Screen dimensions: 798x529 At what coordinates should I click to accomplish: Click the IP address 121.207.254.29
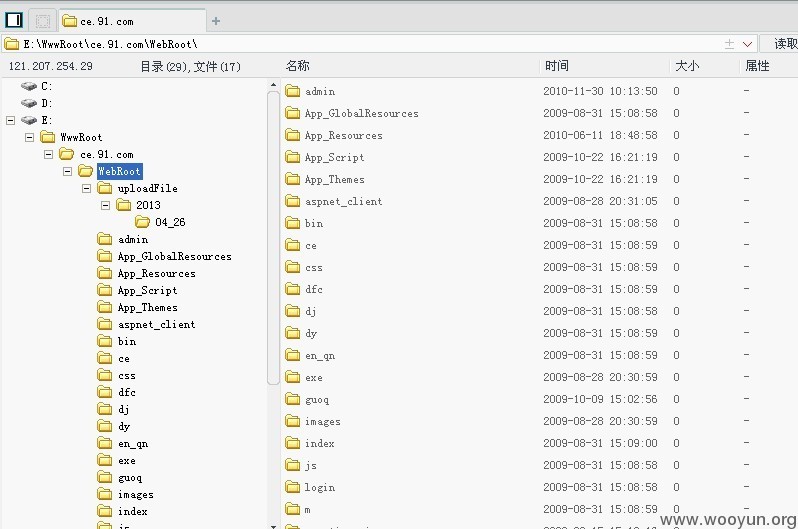pos(51,66)
